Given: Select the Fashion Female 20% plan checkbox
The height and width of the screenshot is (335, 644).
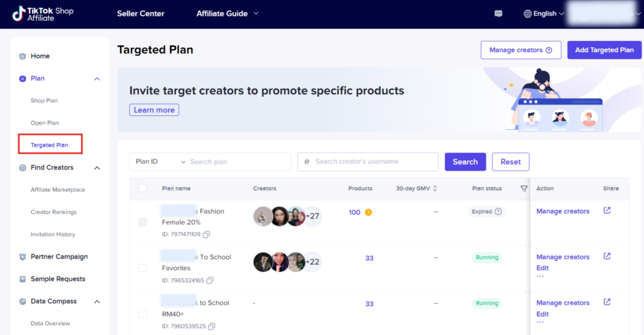Looking at the screenshot, I should (x=143, y=222).
